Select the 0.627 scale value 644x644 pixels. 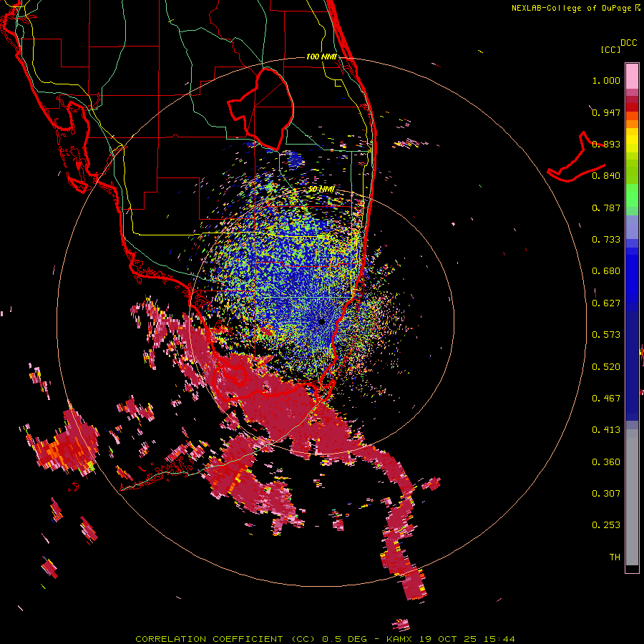coord(606,303)
